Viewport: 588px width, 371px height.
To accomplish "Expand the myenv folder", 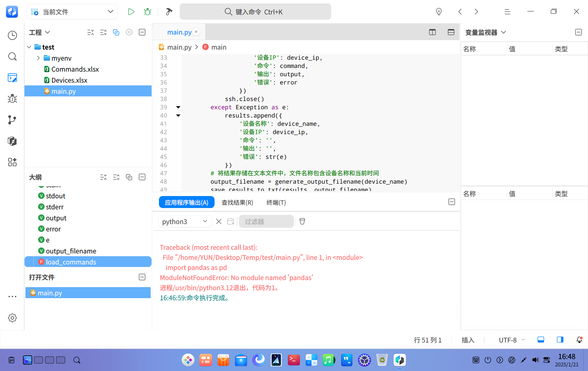I will [38, 58].
